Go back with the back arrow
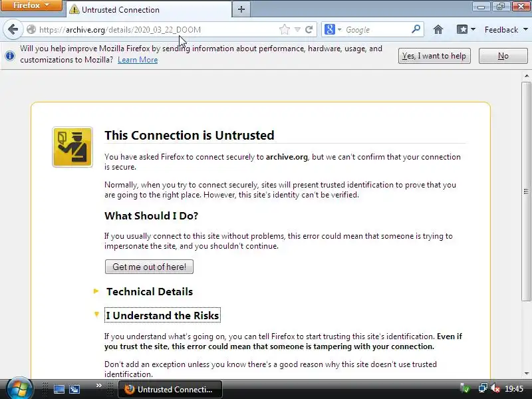The width and height of the screenshot is (532, 399). coord(13,29)
